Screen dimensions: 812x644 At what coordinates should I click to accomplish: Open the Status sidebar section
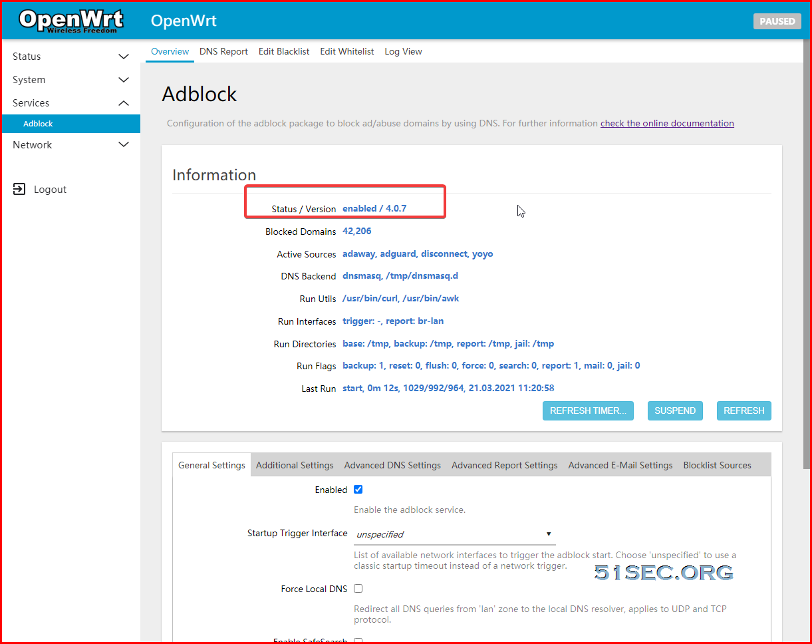(x=71, y=57)
